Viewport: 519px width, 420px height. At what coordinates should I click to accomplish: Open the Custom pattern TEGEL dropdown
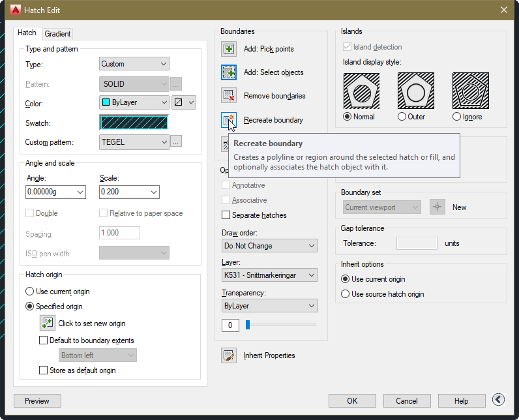(134, 142)
